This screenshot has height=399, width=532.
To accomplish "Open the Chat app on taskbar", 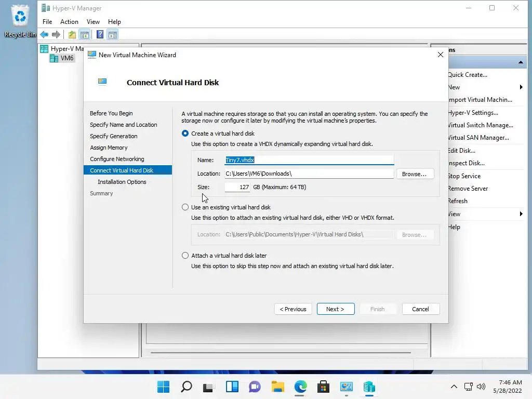I will [255, 387].
